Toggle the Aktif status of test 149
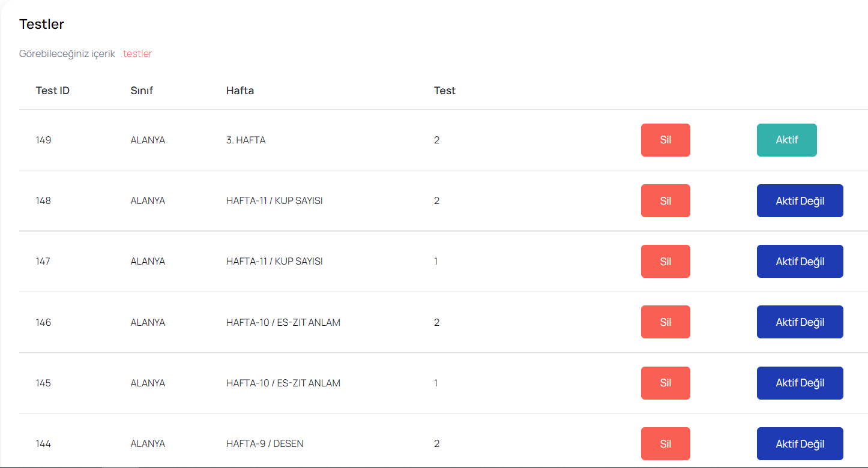The image size is (868, 468). point(786,140)
